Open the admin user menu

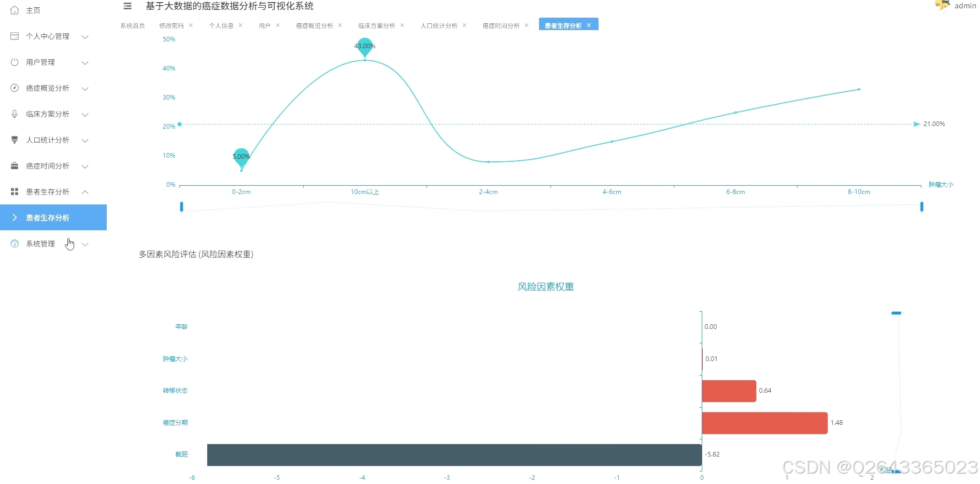965,6
